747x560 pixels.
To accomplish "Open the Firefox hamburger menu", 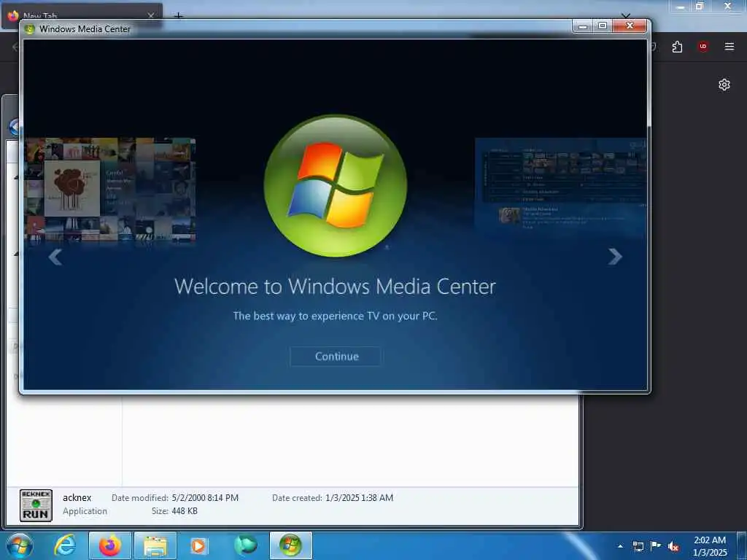I will (729, 47).
